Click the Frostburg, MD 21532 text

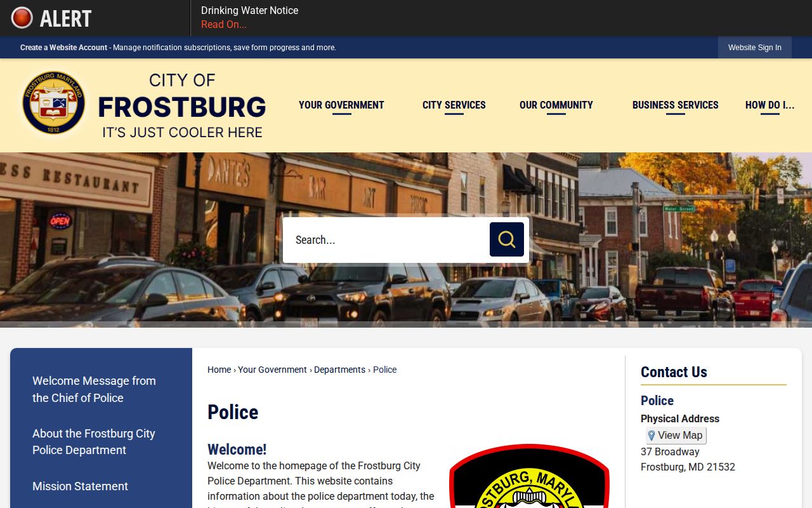pos(688,467)
